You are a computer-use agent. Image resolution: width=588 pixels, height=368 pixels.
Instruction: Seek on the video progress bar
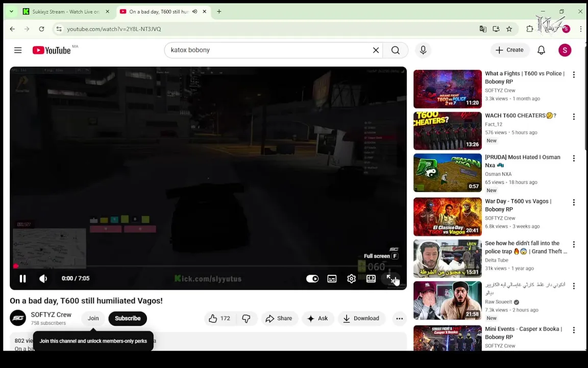click(208, 266)
